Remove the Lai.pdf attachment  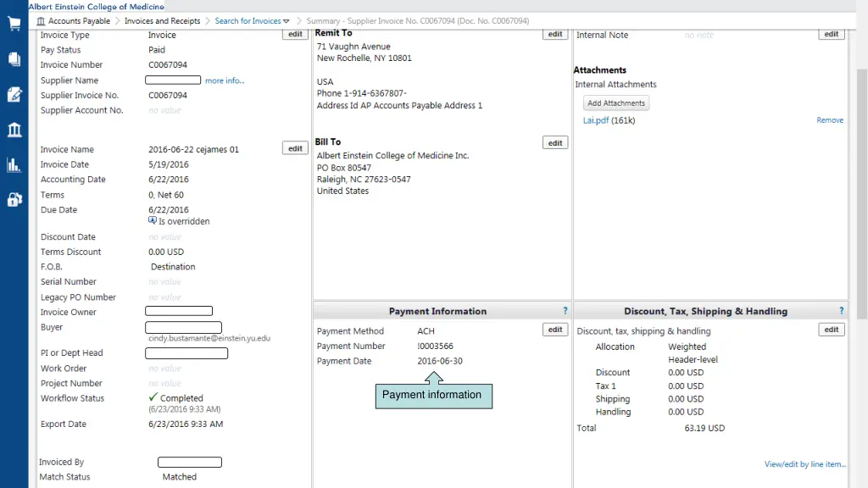(830, 120)
